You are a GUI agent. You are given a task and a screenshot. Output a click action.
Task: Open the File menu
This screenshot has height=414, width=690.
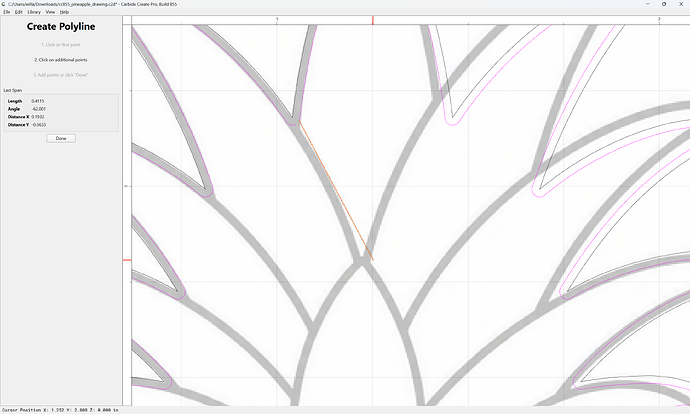tap(7, 12)
